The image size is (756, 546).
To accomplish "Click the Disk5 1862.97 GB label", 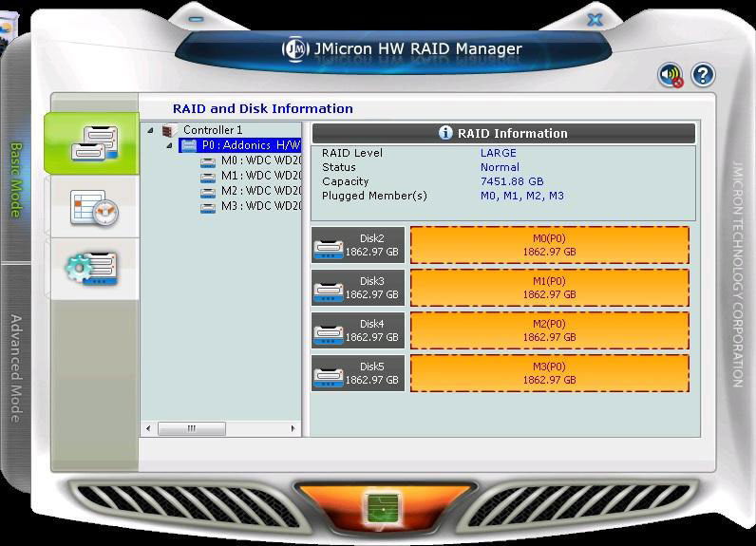I will tap(371, 373).
